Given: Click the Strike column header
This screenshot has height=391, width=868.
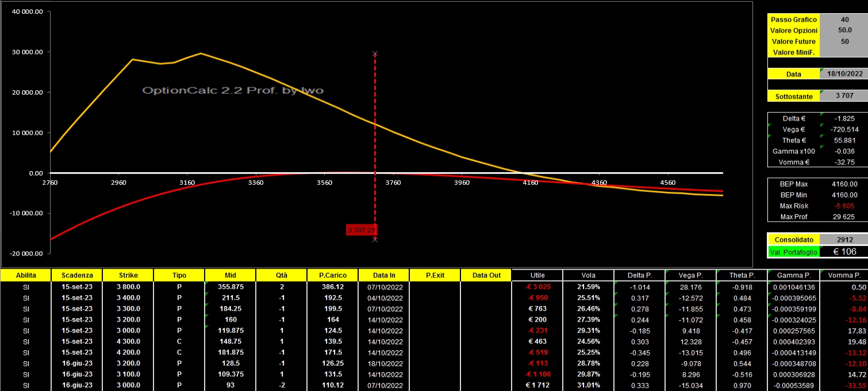Looking at the screenshot, I should pyautogui.click(x=128, y=275).
